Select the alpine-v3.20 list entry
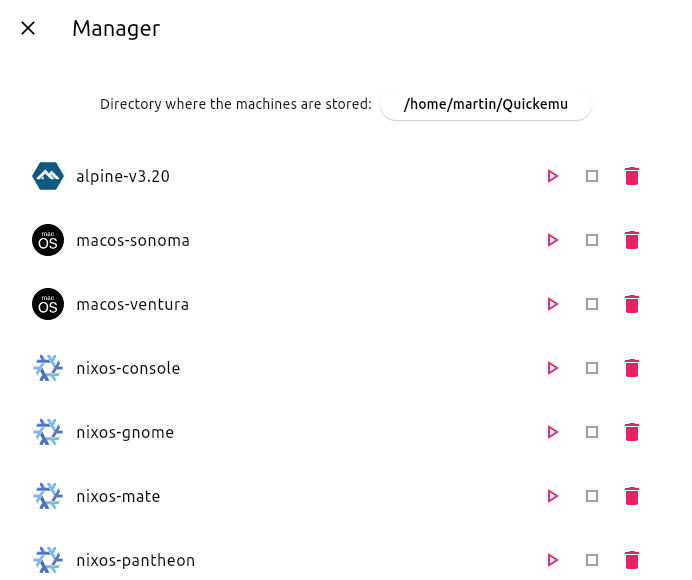Viewport: 692px width, 580px height. point(123,176)
